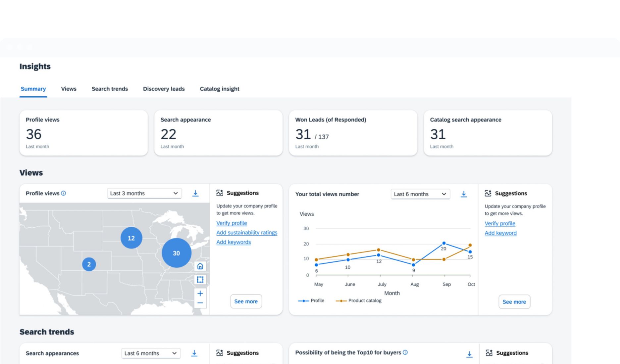
Task: Zoom out on the map with minus icon
Action: point(200,303)
